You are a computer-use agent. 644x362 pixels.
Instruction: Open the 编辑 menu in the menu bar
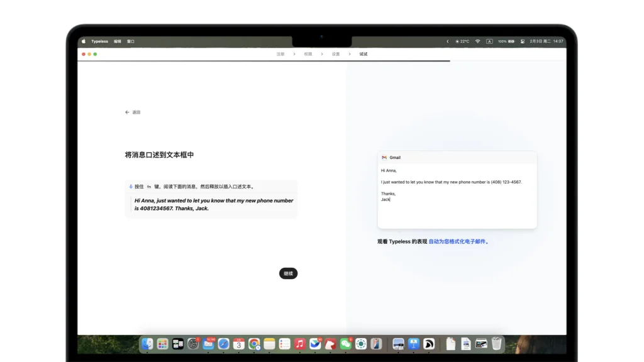tap(117, 41)
